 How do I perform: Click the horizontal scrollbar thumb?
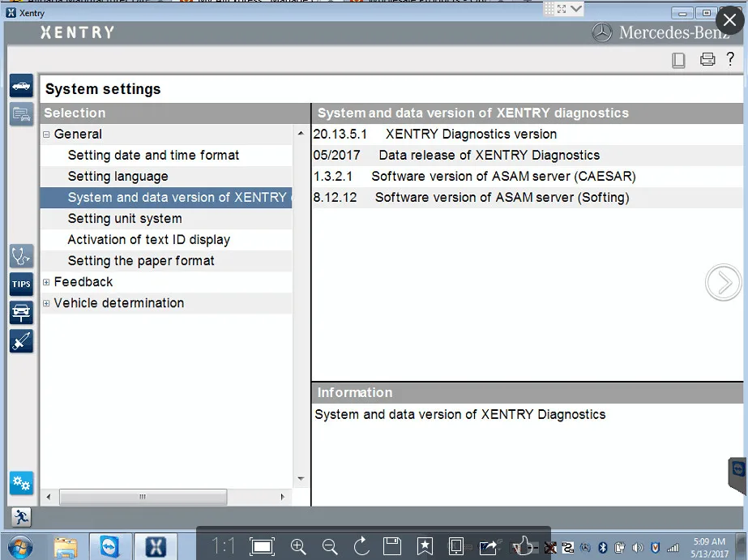click(143, 497)
